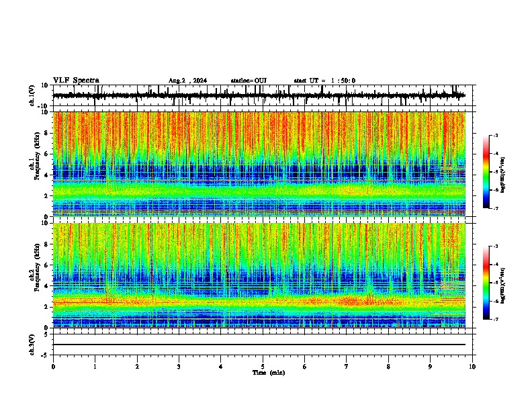Click inside the ch.2 spectrogram plot
The height and width of the screenshot is (411, 532).
click(x=259, y=275)
